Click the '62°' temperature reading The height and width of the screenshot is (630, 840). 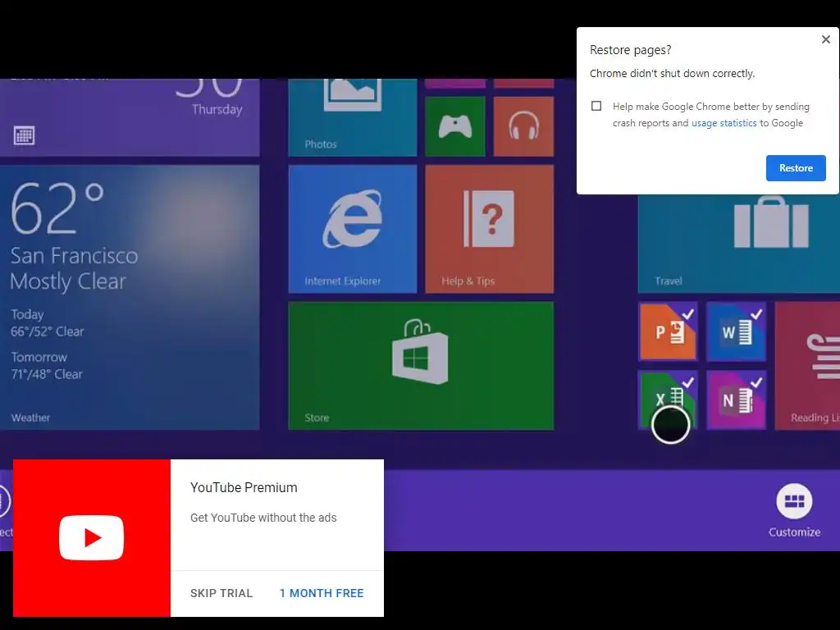(x=57, y=208)
